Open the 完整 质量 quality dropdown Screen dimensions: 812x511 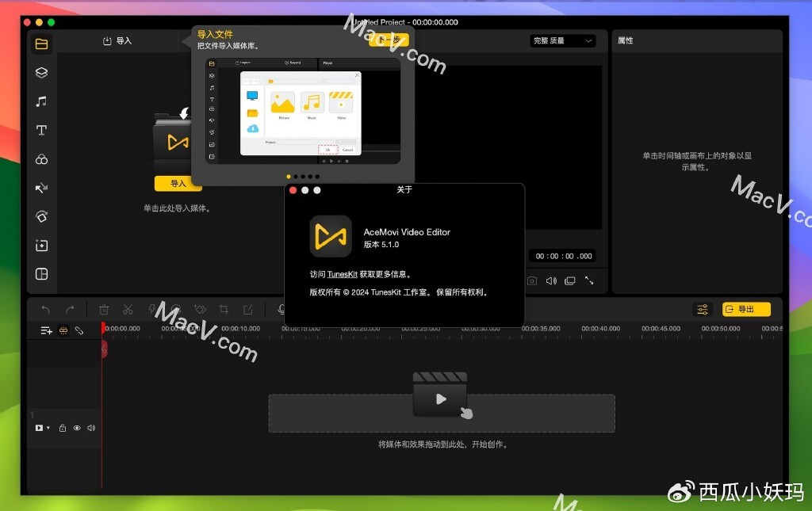point(562,41)
